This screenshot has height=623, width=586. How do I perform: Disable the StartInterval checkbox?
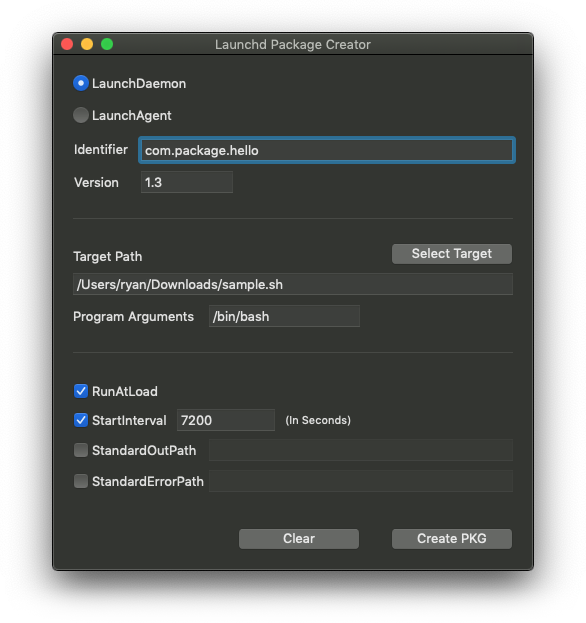(x=81, y=420)
